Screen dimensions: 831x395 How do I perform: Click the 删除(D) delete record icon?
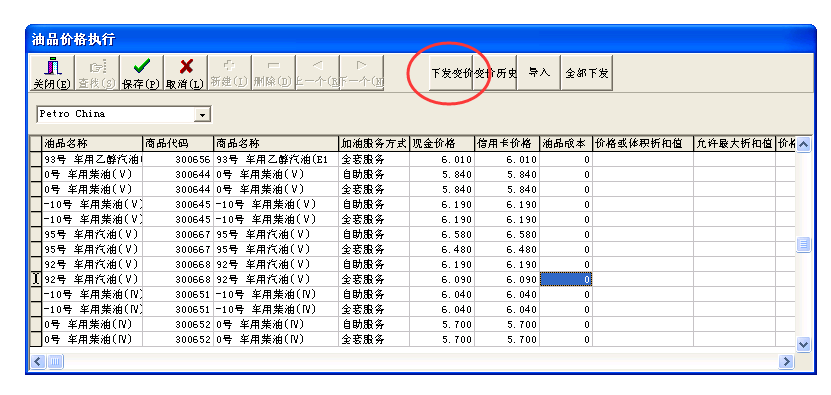click(x=273, y=73)
